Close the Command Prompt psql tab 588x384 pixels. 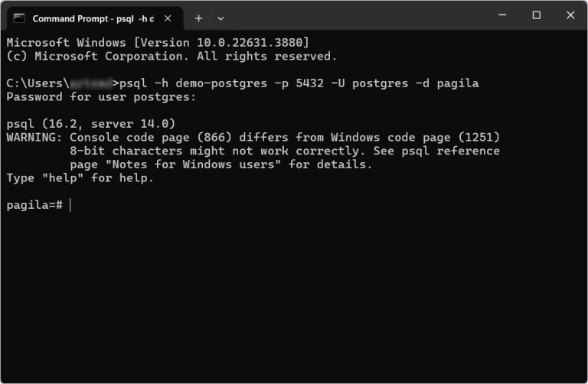click(169, 18)
